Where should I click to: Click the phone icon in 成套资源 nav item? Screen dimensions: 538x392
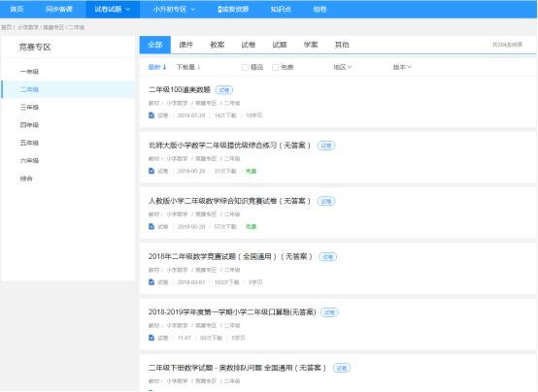click(x=219, y=10)
